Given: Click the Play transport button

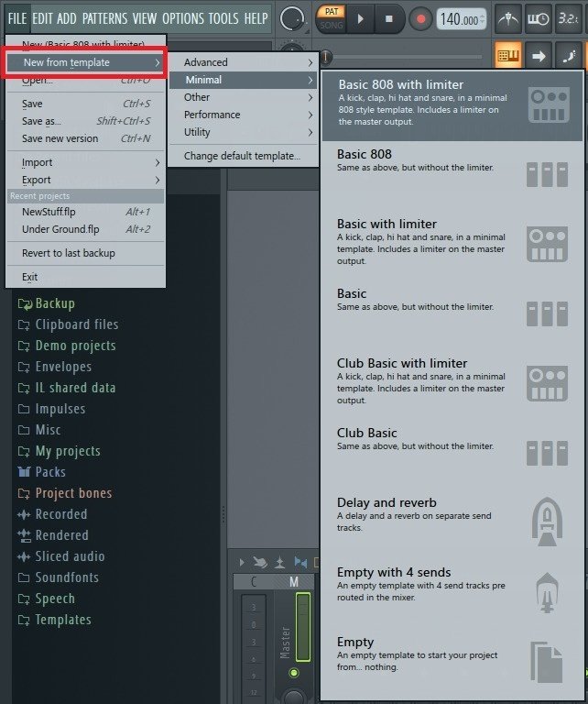Looking at the screenshot, I should pos(361,19).
